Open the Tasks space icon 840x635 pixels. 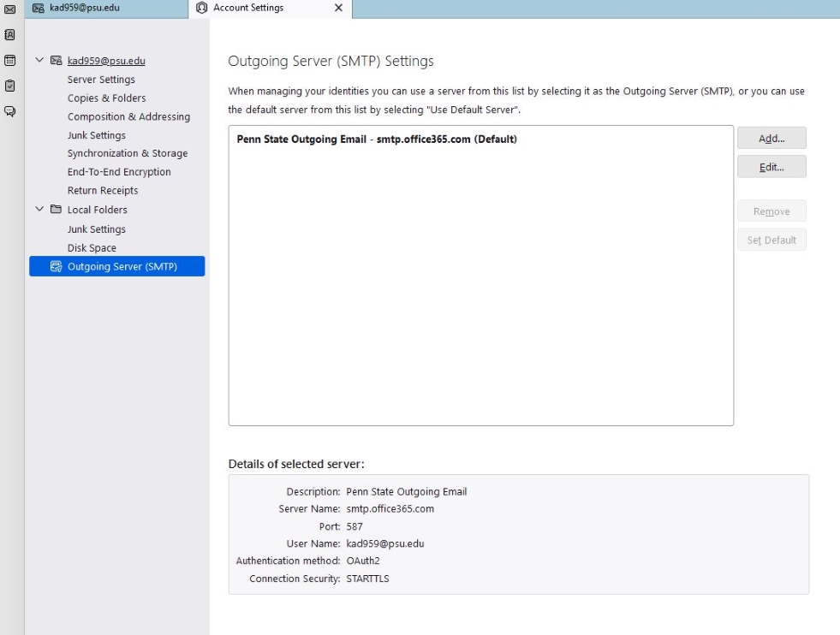tap(9, 86)
